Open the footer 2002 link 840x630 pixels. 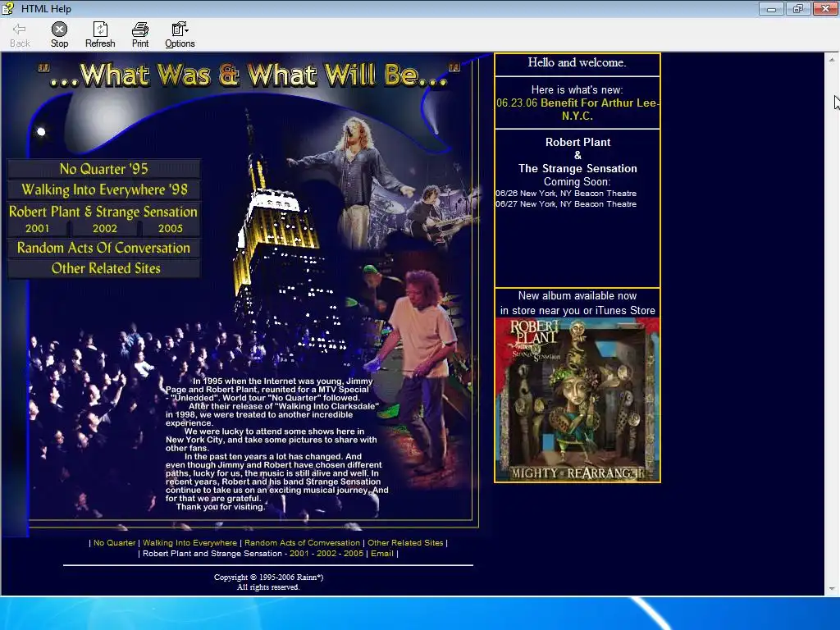(x=326, y=554)
